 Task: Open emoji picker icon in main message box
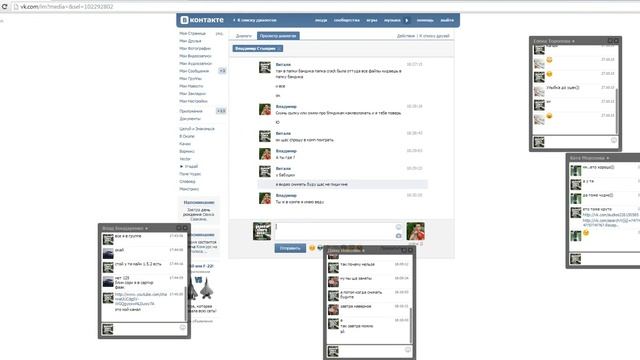click(398, 227)
